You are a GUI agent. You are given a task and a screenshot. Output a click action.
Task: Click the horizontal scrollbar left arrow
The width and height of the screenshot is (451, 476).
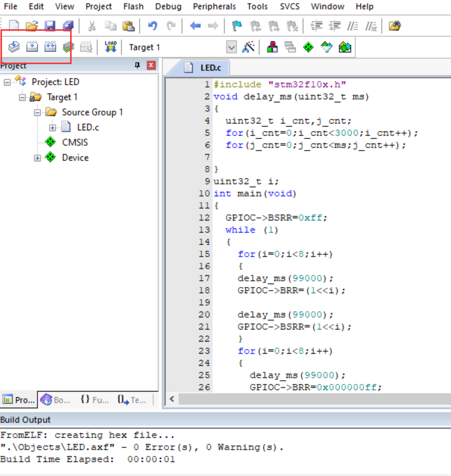point(172,399)
